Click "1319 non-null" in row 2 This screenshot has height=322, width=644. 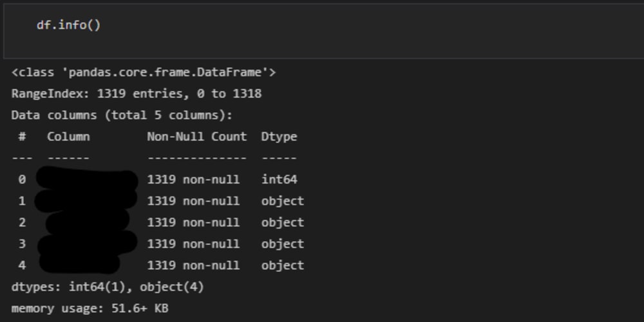(x=193, y=222)
